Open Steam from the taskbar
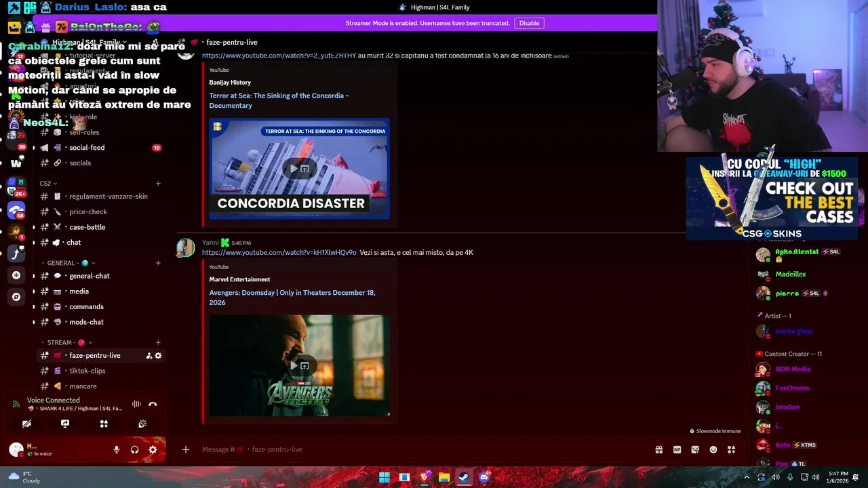Screen dimensions: 868x488 pyautogui.click(x=464, y=477)
